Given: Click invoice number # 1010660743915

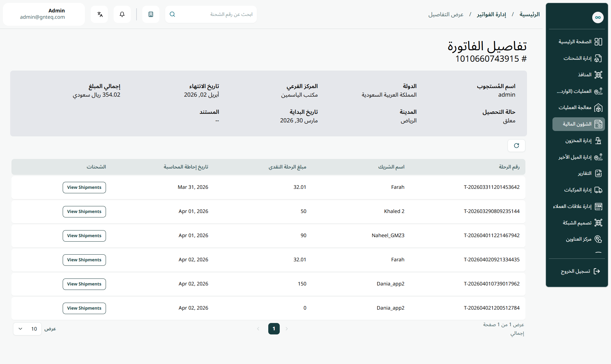Looking at the screenshot, I should tap(491, 59).
